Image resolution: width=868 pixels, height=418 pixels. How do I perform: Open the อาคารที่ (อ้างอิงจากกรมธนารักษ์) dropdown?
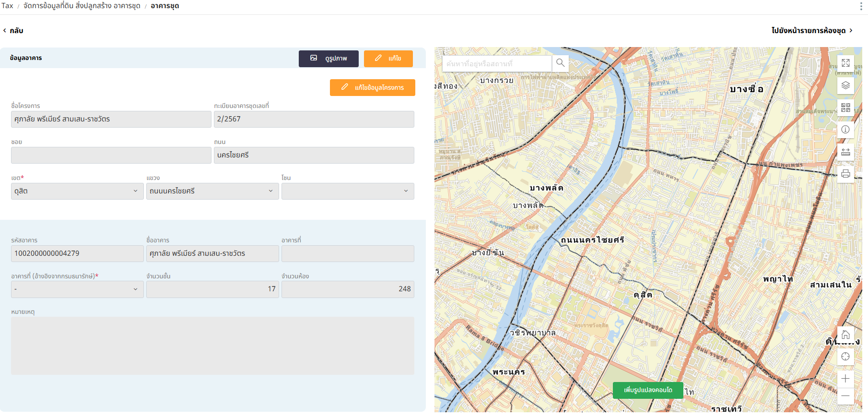coord(77,289)
